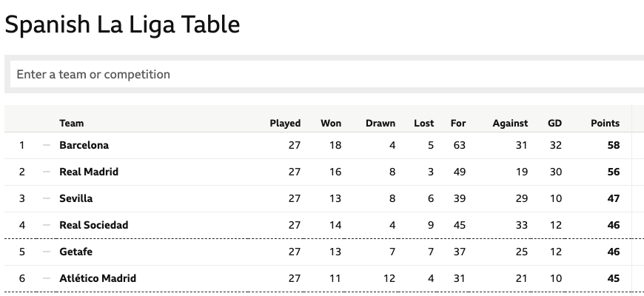Click Real Sociedad's no-movement dash icon
Viewport: 644px width, 296px height.
[x=47, y=226]
